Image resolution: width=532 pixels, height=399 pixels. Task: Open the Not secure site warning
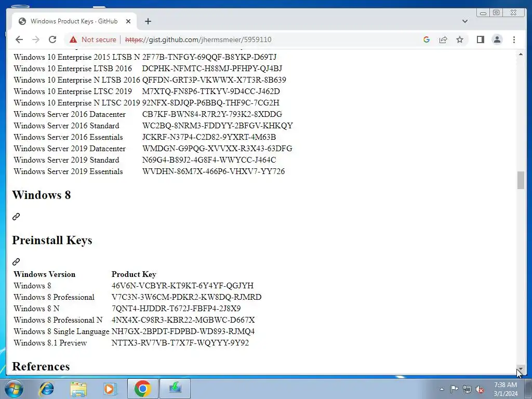(x=92, y=39)
